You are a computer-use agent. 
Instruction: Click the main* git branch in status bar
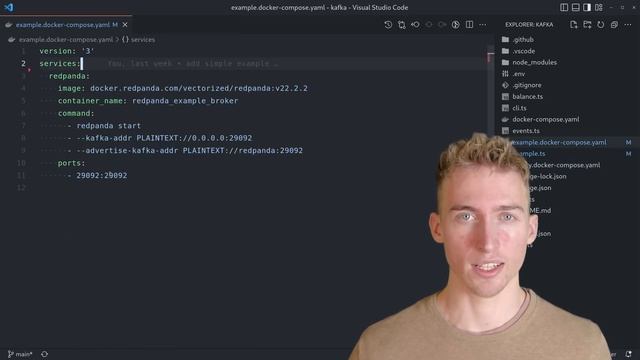[x=20, y=354]
